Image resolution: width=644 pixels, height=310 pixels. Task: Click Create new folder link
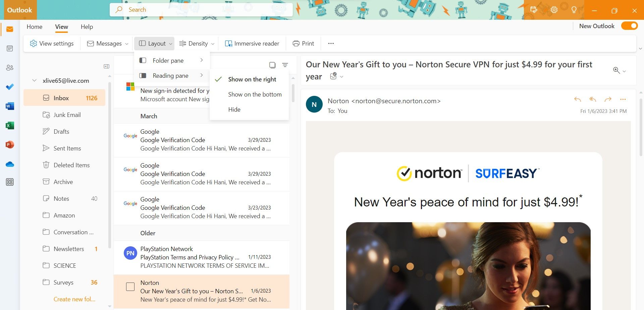[74, 299]
